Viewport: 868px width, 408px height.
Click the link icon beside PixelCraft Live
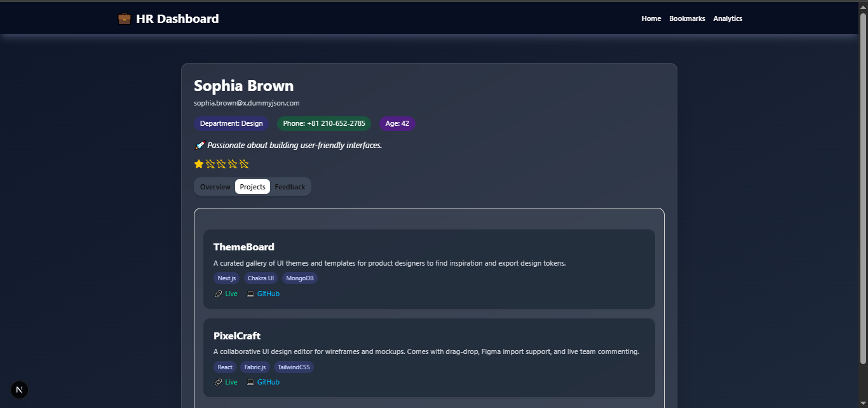coord(219,382)
